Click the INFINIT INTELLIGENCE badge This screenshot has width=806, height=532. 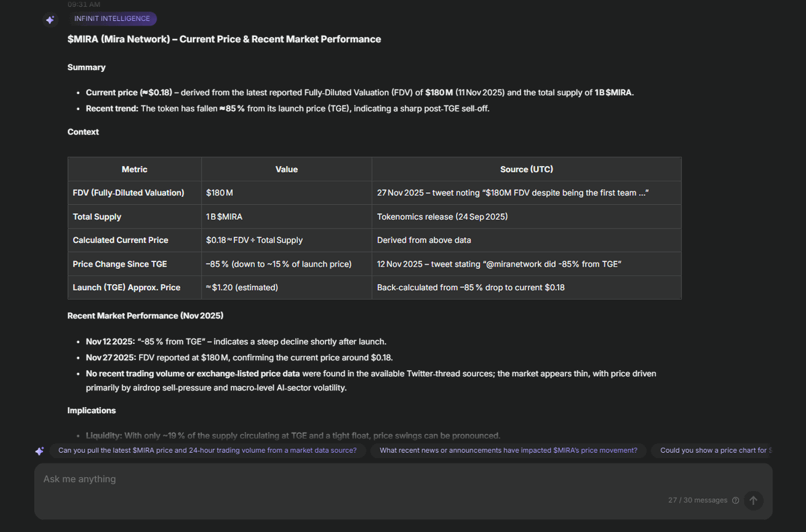coord(112,19)
